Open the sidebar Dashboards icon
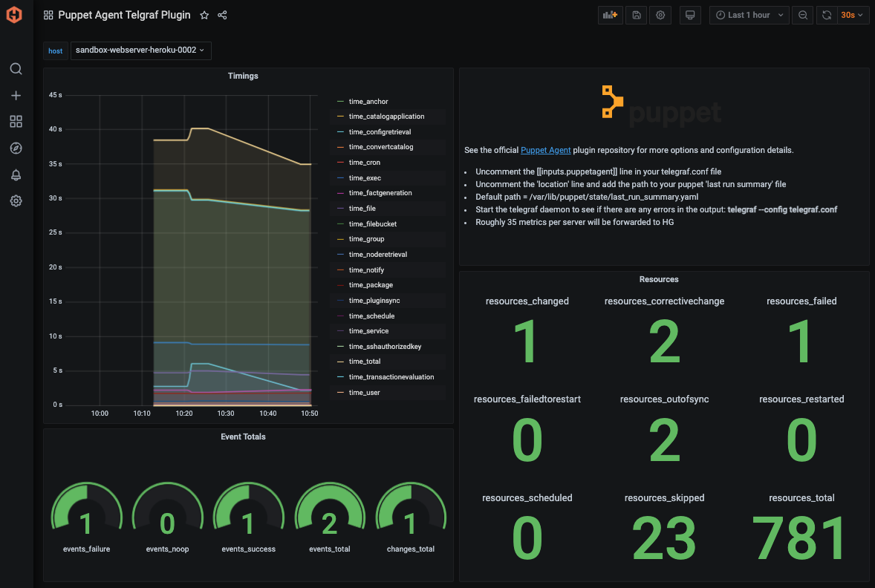Screen dimensions: 875x588 [16, 122]
